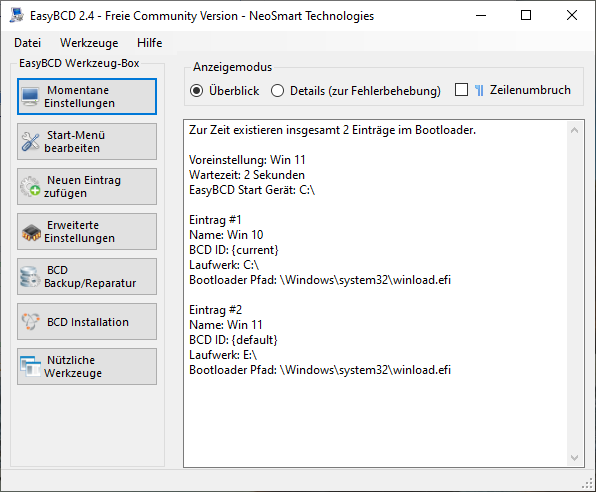Screen dimensions: 596x492
Task: Open Nützliche Werkzeuge page
Action: coord(87,367)
